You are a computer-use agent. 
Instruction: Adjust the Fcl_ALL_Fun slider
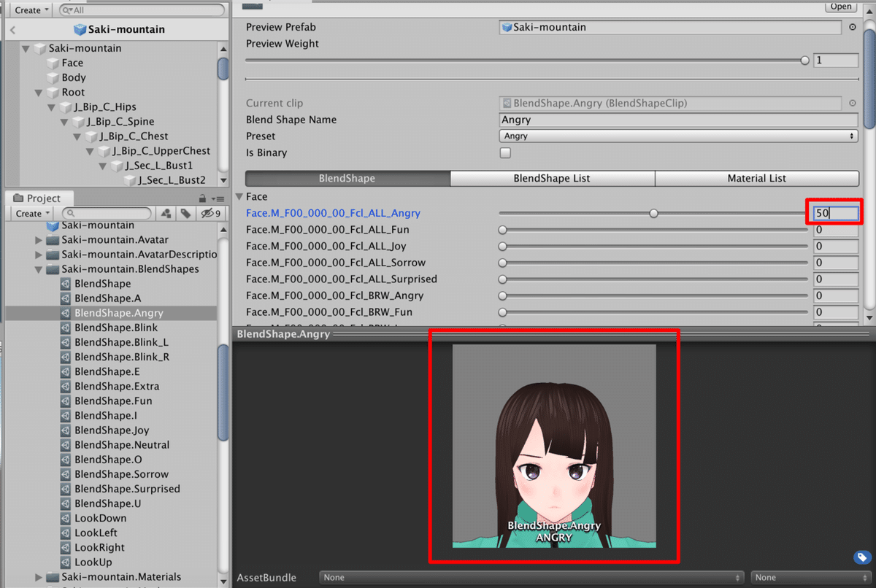click(653, 230)
